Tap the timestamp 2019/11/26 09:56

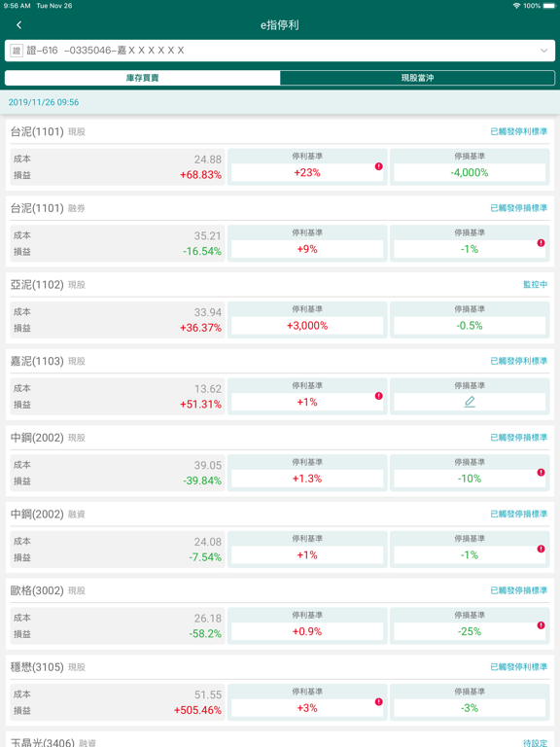(44, 102)
